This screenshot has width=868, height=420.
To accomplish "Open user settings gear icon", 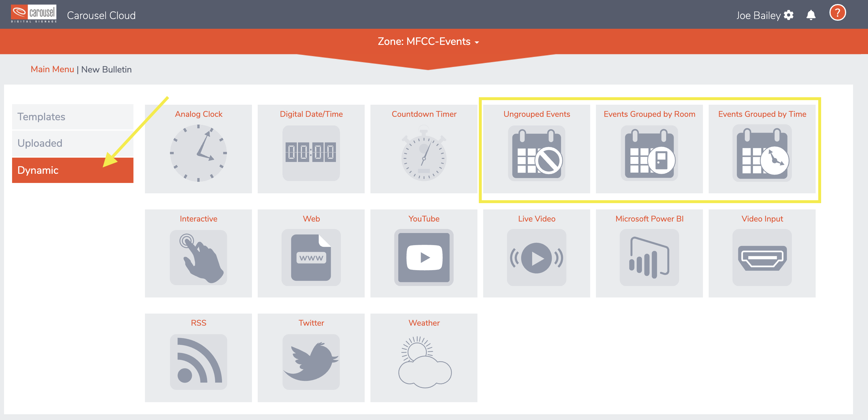I will pos(789,15).
